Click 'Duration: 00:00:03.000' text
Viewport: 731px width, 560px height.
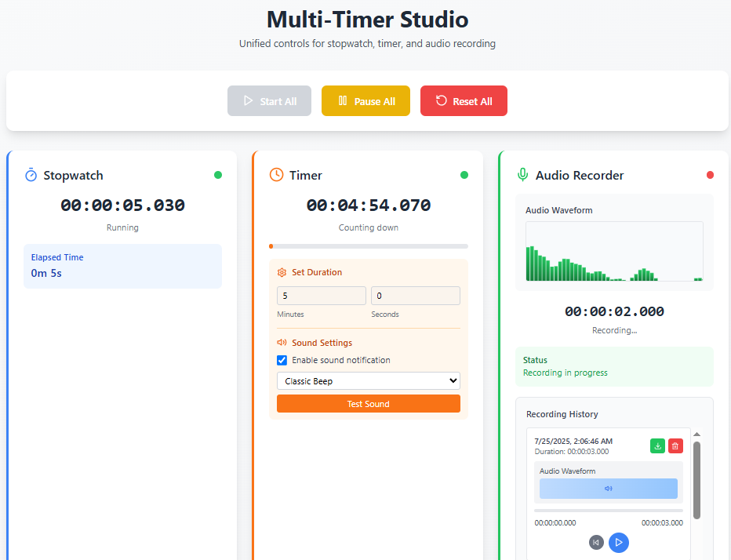[572, 451]
